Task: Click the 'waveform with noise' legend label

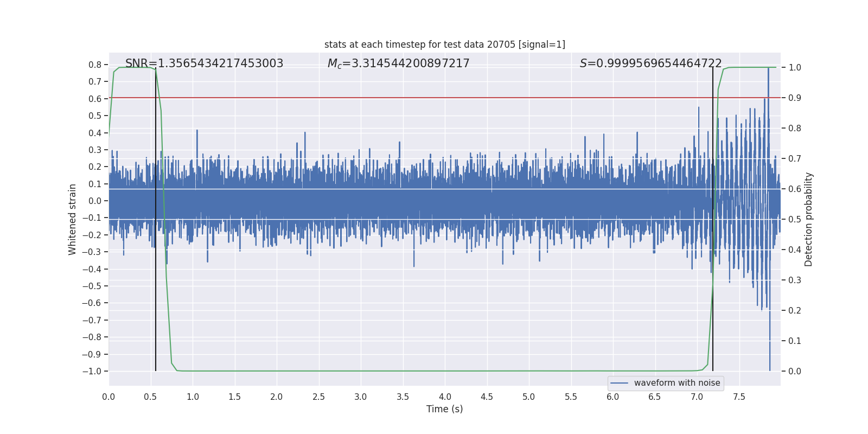Action: point(676,383)
